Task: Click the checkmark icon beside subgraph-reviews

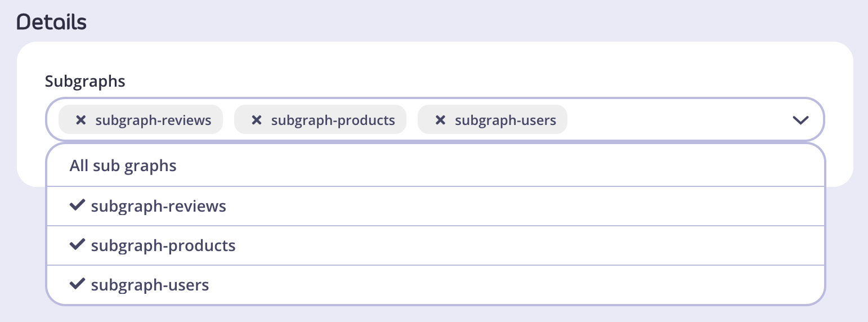Action: click(77, 206)
